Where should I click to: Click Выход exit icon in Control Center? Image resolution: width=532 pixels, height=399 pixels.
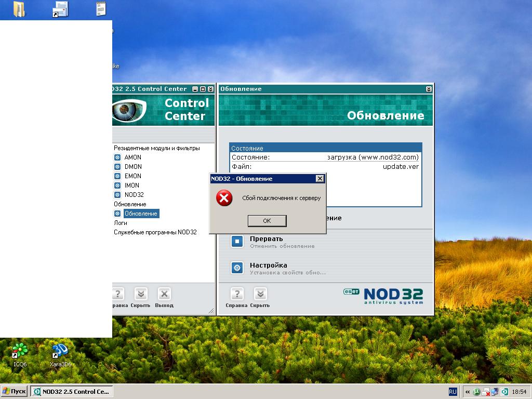click(x=164, y=294)
